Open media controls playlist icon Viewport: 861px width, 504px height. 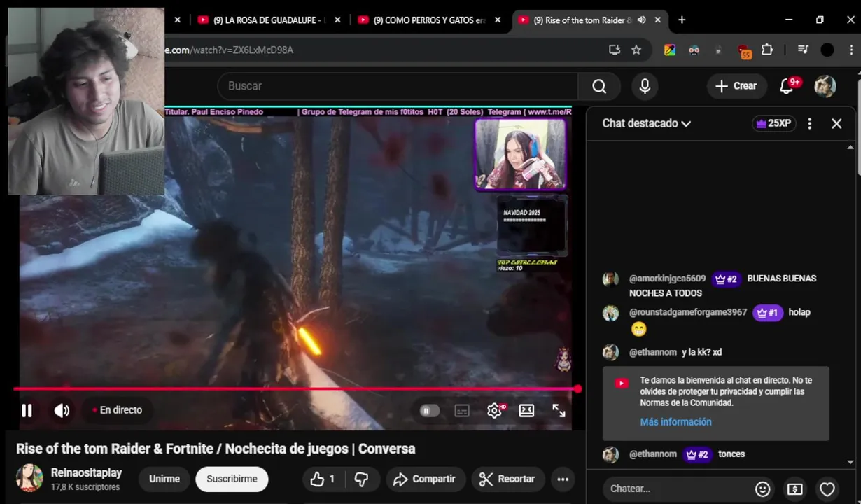click(x=803, y=50)
